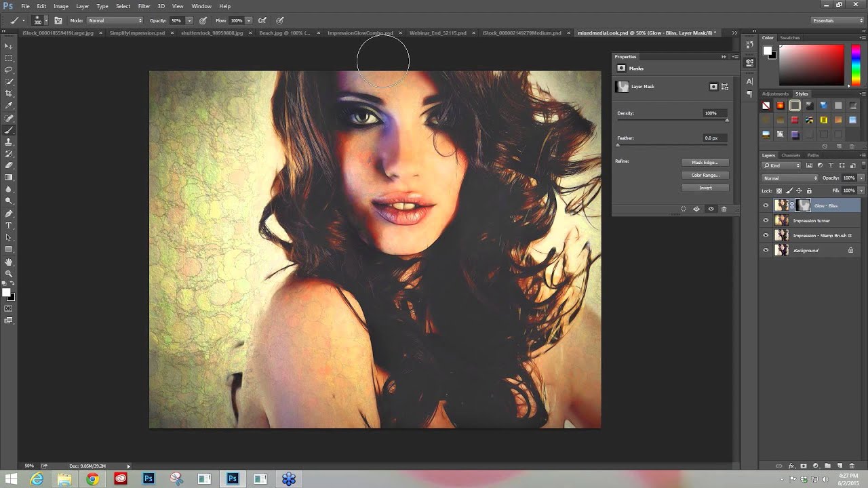Toggle lock transparent pixels
868x488 pixels.
[x=779, y=190]
